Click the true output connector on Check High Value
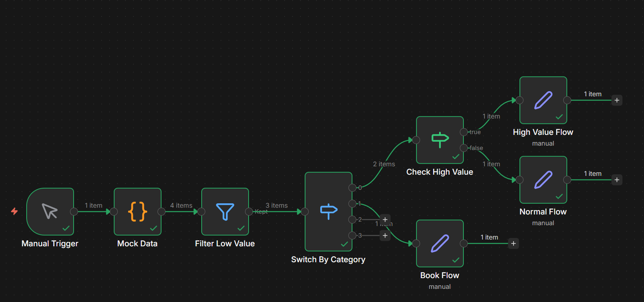This screenshot has height=302, width=644. pos(464,132)
